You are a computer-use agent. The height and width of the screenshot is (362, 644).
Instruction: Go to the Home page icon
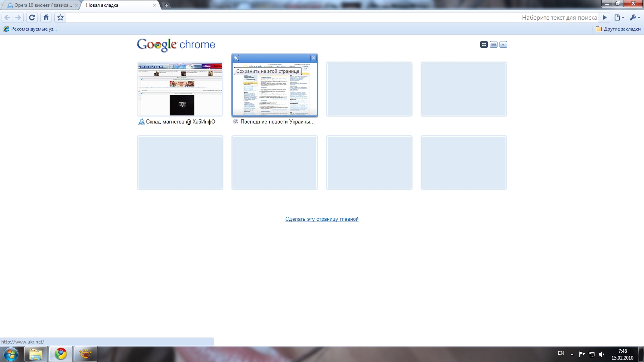coord(46,17)
